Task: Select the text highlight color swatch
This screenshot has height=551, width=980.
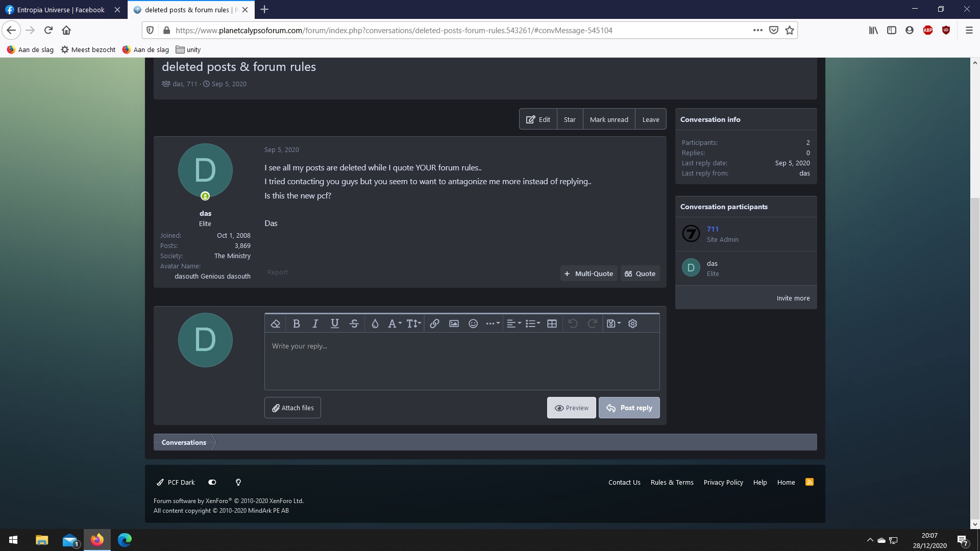Action: click(x=374, y=323)
